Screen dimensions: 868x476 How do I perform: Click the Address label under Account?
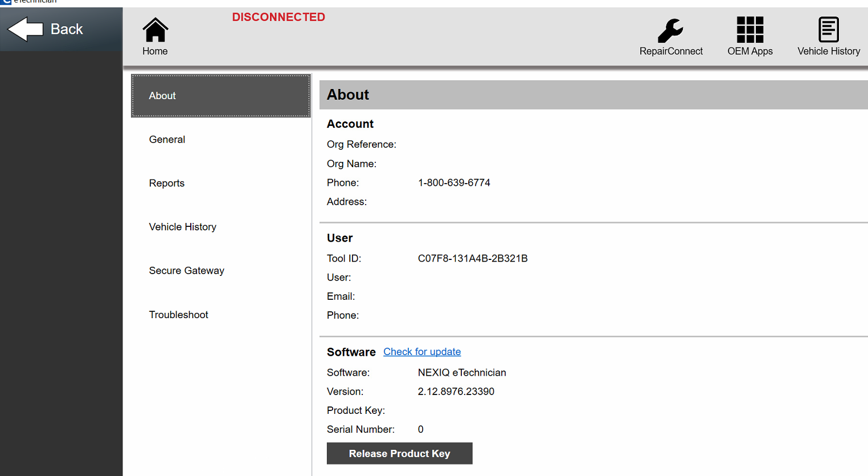(x=347, y=202)
